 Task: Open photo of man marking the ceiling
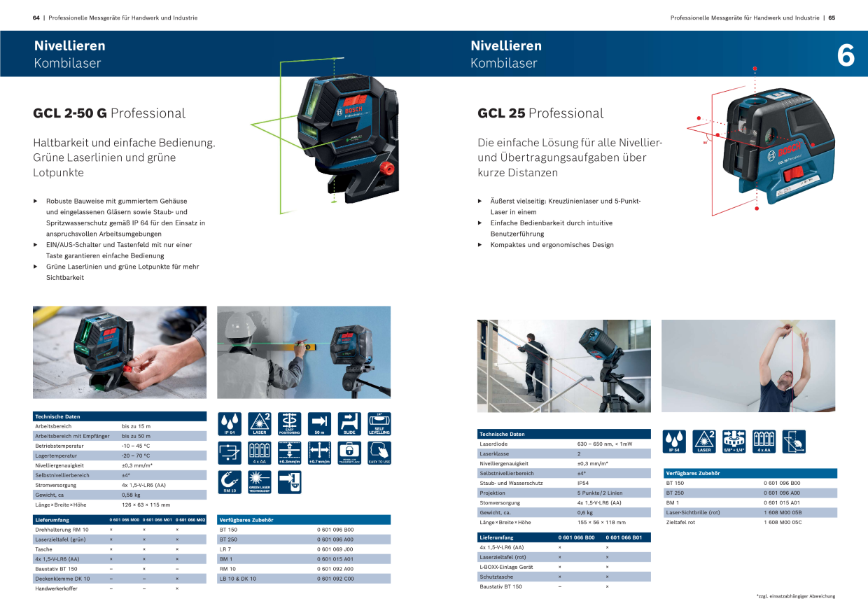(x=748, y=366)
